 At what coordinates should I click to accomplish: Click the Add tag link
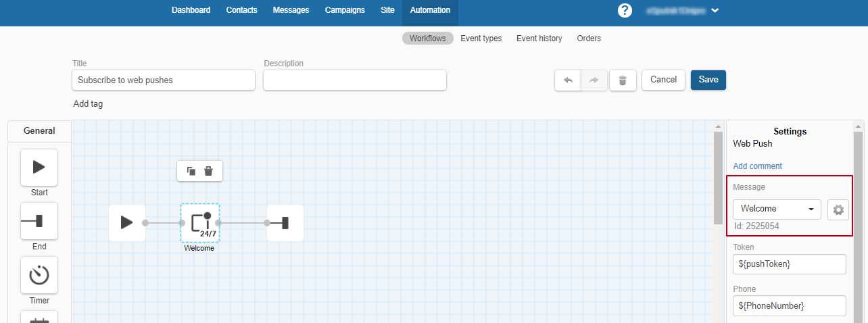point(88,104)
